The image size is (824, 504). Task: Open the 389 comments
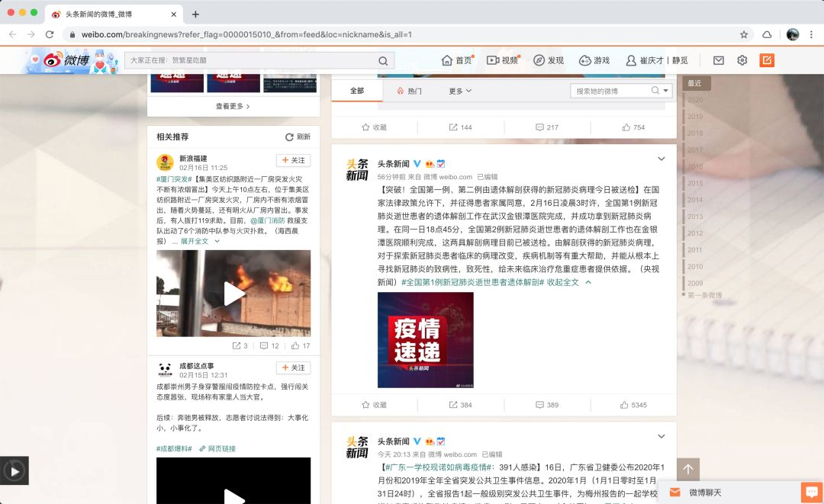547,406
